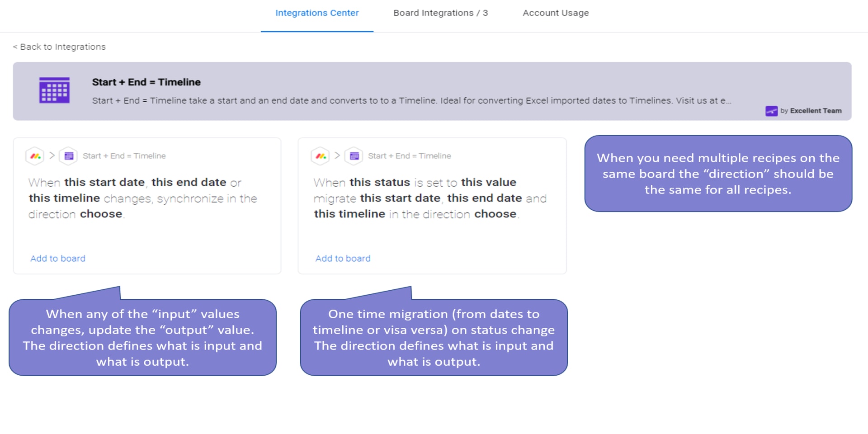Click the Timeline app icon in status migration card

[x=354, y=156]
